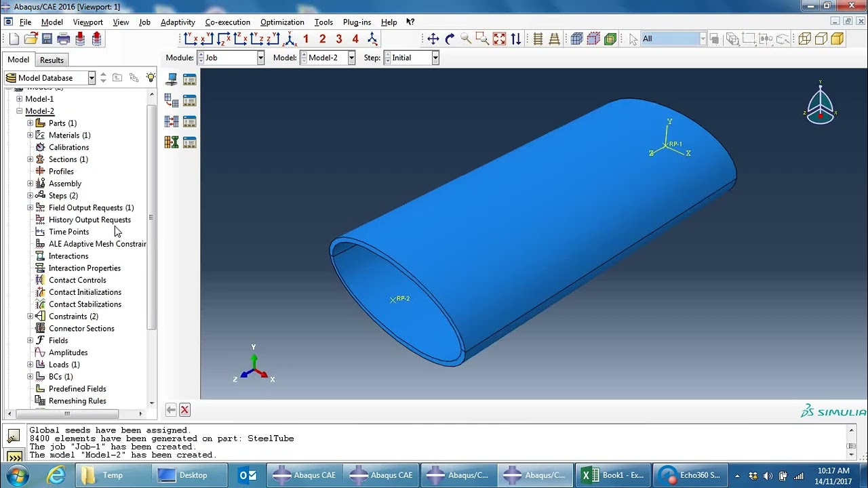This screenshot has height=488, width=868.
Task: Open Outlook from the taskbar
Action: 248,475
